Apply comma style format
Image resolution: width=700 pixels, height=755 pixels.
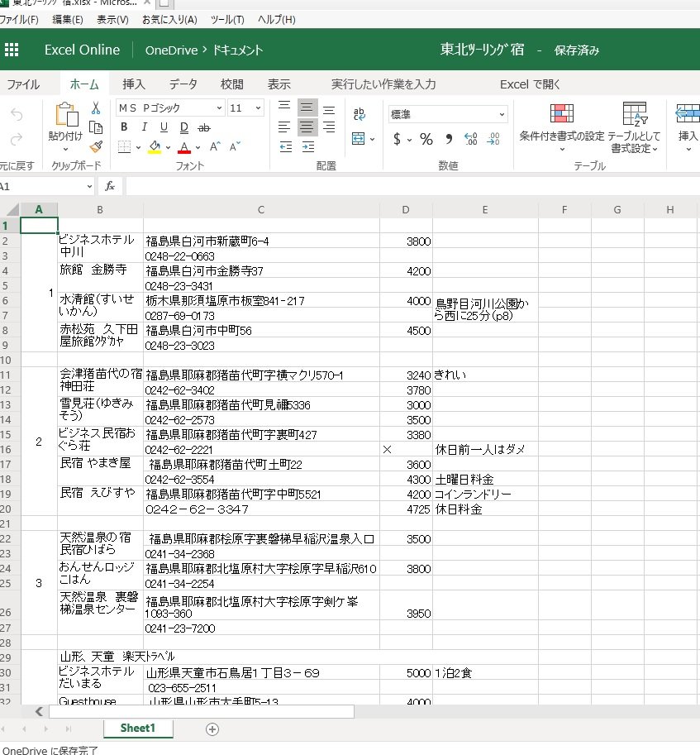tap(449, 139)
